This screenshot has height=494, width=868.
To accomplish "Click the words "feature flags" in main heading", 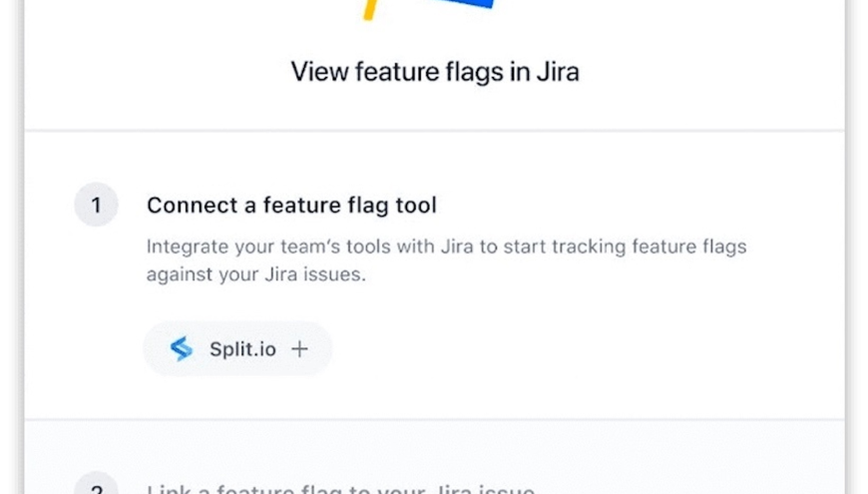I will click(434, 72).
